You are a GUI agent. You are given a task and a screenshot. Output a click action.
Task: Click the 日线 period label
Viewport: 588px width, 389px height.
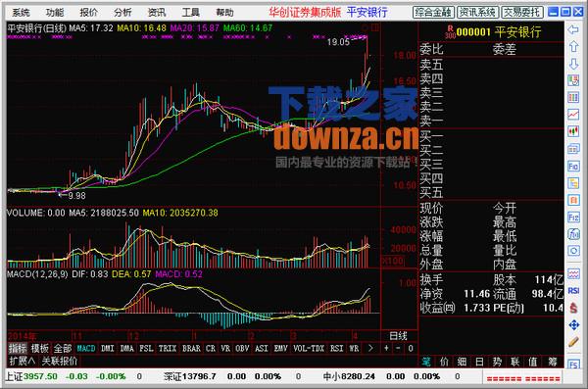tap(398, 336)
